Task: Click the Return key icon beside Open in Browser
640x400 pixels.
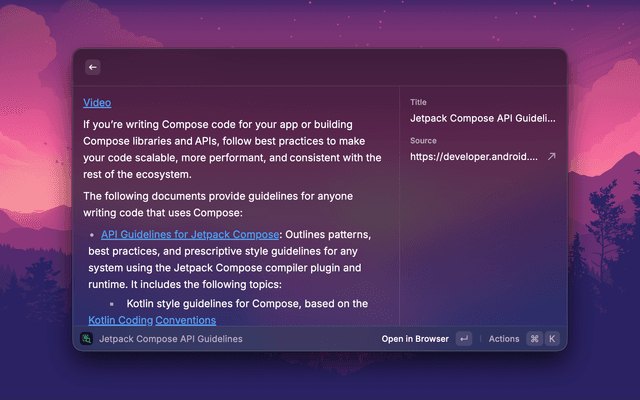Action: coord(464,339)
